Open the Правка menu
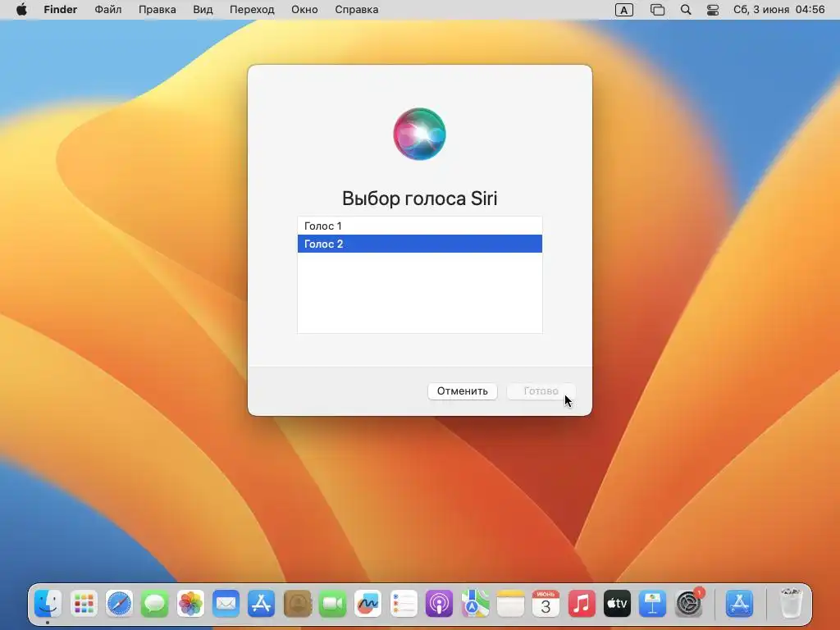This screenshot has width=840, height=630. click(157, 10)
